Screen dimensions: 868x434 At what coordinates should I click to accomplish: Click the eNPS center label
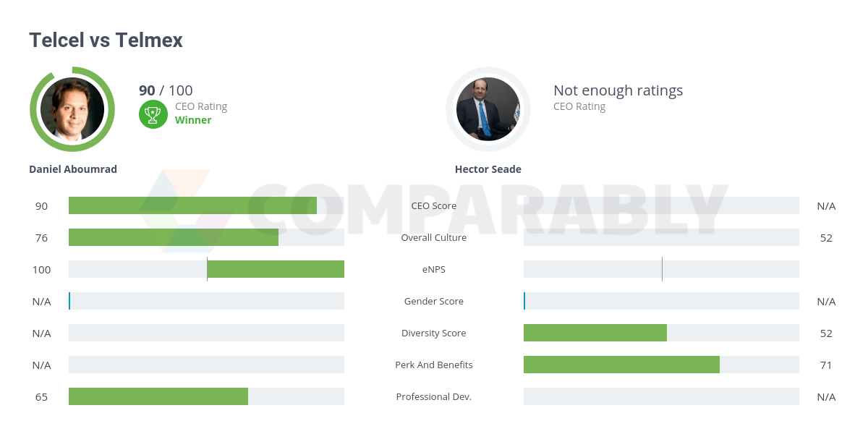(x=433, y=269)
